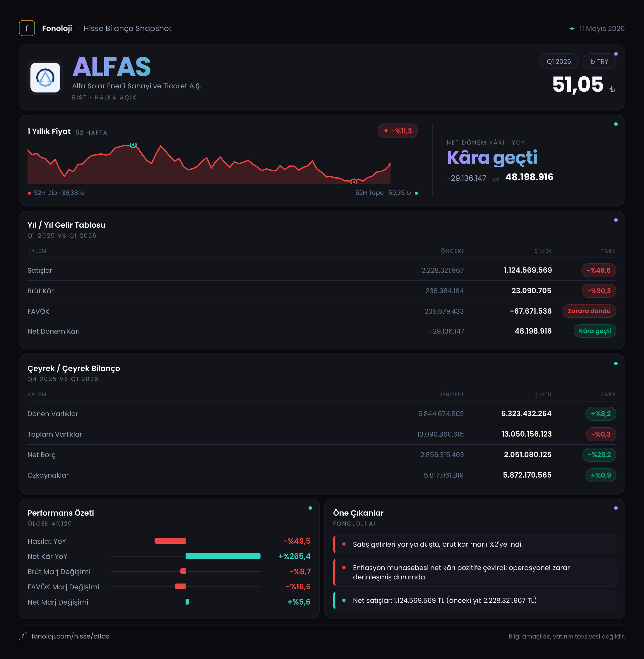Click the Toplam Varlıklar row label
The height and width of the screenshot is (659, 644).
(54, 434)
